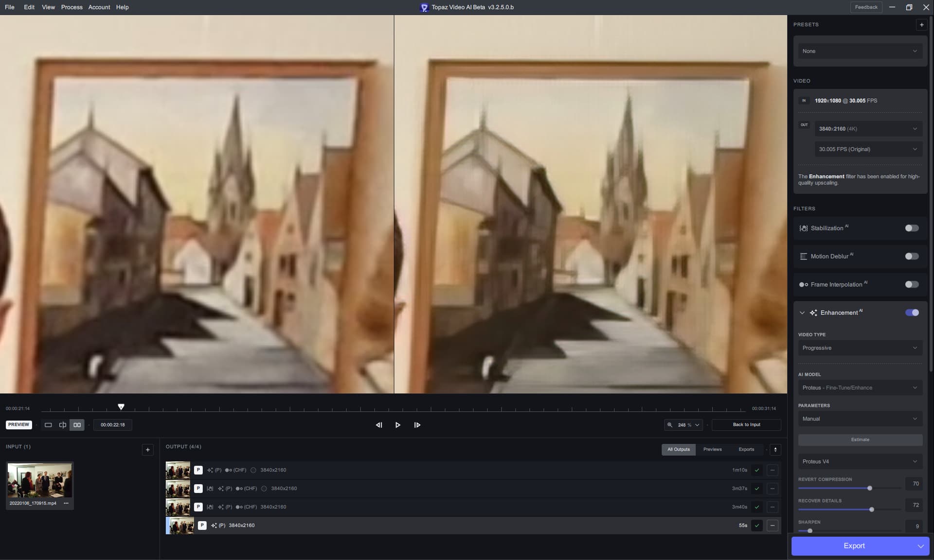Image resolution: width=934 pixels, height=560 pixels.
Task: Disable the Enhancement filter toggle
Action: click(912, 313)
